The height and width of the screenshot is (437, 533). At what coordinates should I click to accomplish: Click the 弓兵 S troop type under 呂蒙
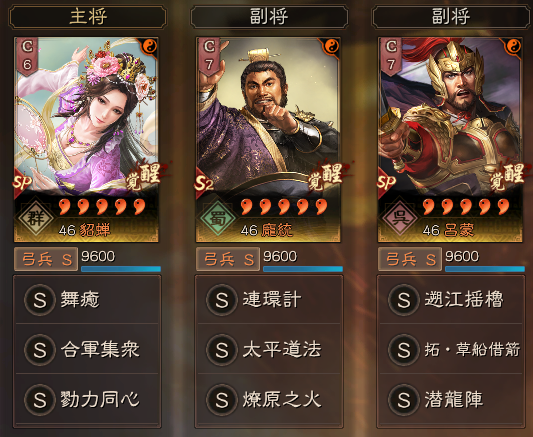coord(410,260)
